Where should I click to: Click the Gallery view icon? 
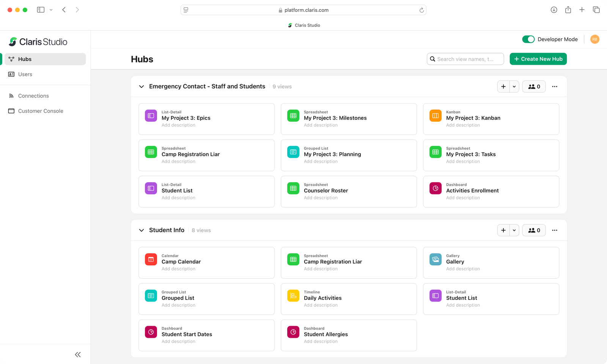435,259
